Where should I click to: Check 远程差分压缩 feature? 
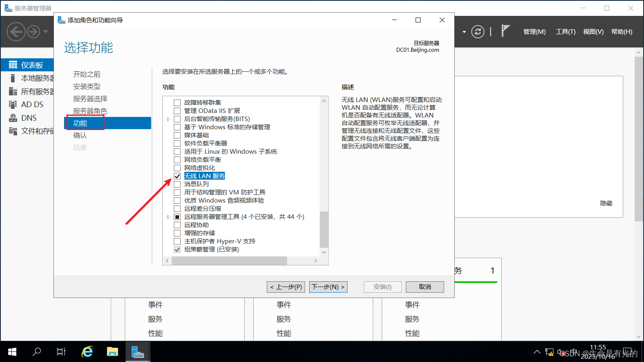click(177, 209)
